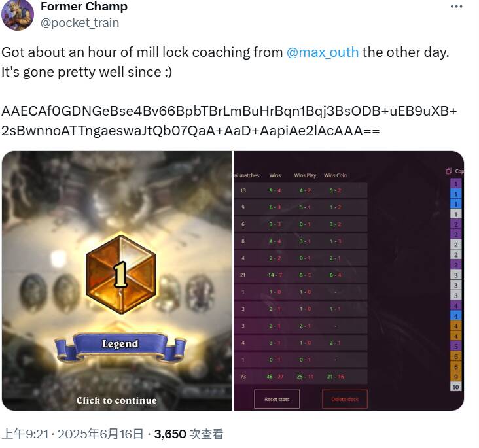Image resolution: width=479 pixels, height=448 pixels.
Task: Click the orange 9-cost card tile
Action: [x=456, y=377]
